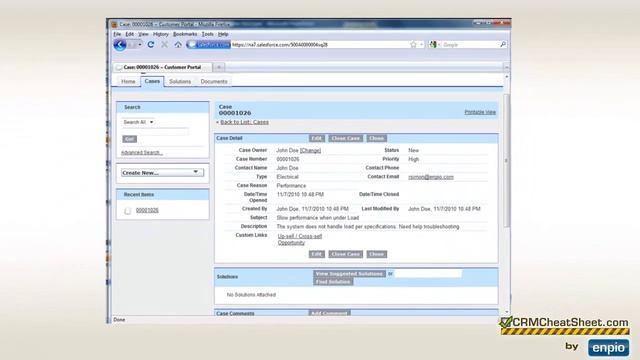Open Up-sell / Cross-sell Opportunity link

299,239
